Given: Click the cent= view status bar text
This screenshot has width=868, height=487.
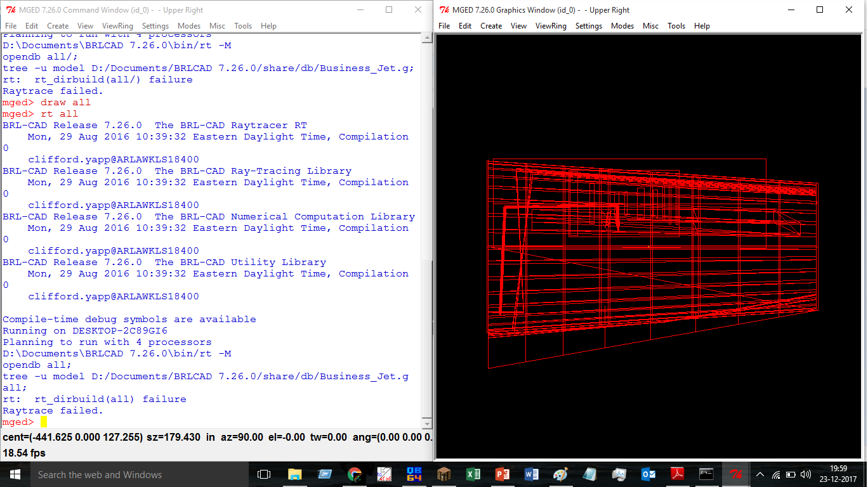Looking at the screenshot, I should click(x=216, y=438).
